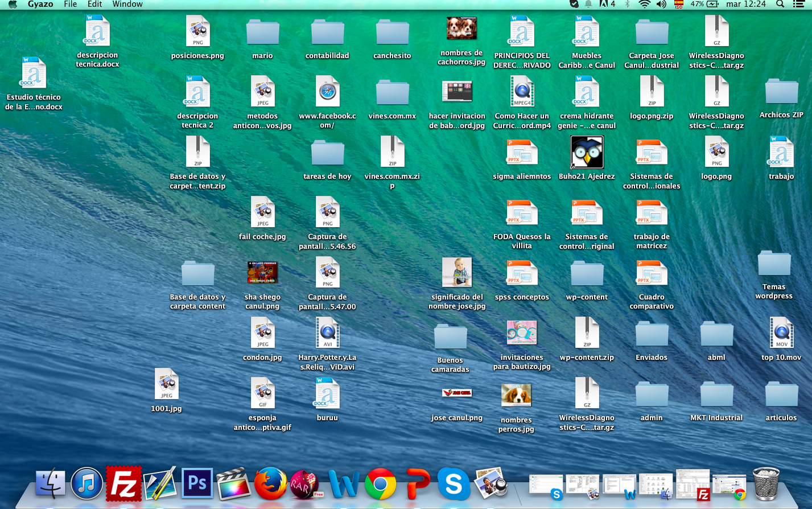Screen dimensions: 812x509
Task: Select the Buenos camaradas folder
Action: pyautogui.click(x=450, y=347)
